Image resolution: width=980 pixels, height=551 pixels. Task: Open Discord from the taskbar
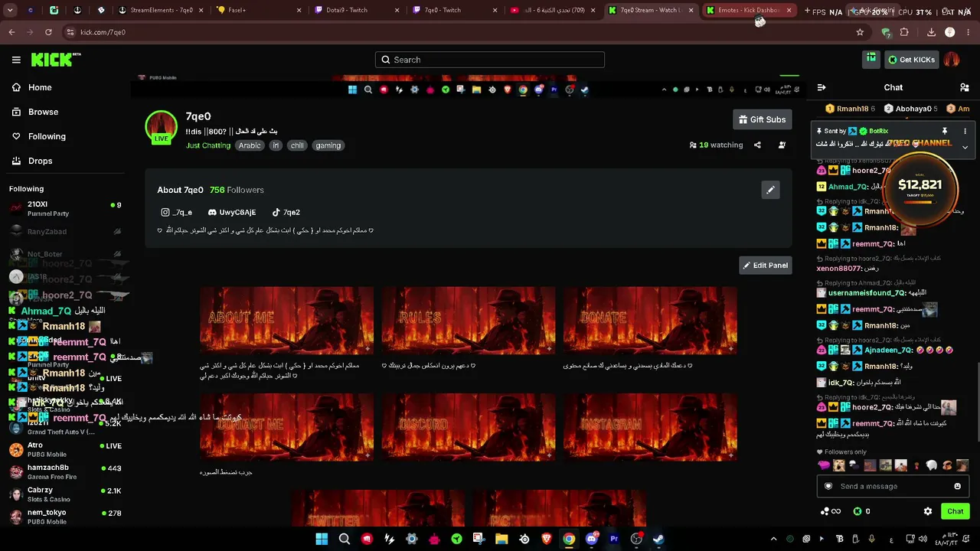(591, 539)
